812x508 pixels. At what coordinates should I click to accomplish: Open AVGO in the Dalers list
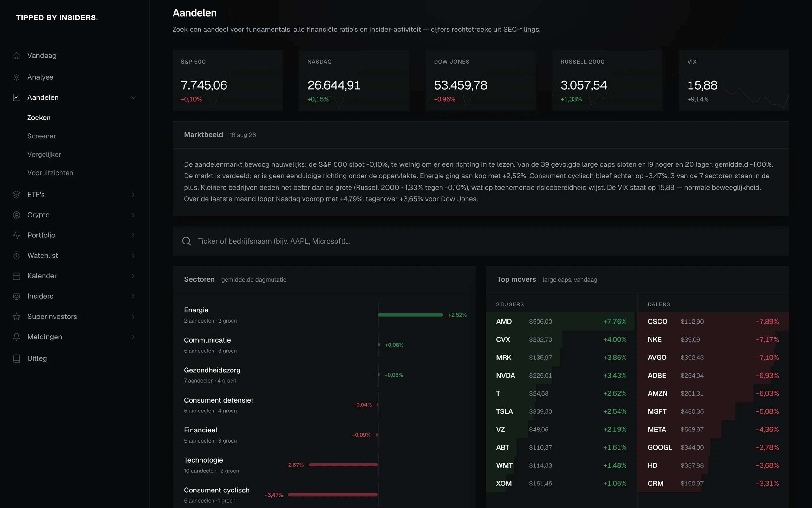(x=713, y=358)
